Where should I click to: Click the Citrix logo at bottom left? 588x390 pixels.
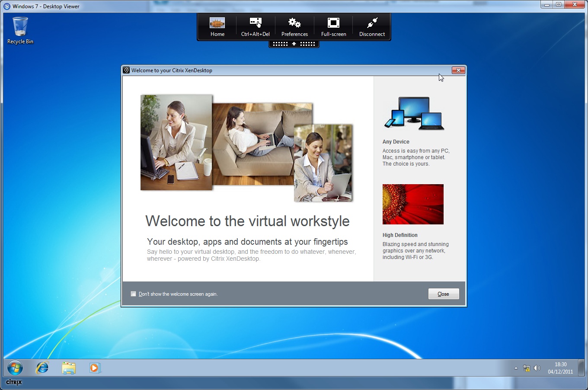14,382
